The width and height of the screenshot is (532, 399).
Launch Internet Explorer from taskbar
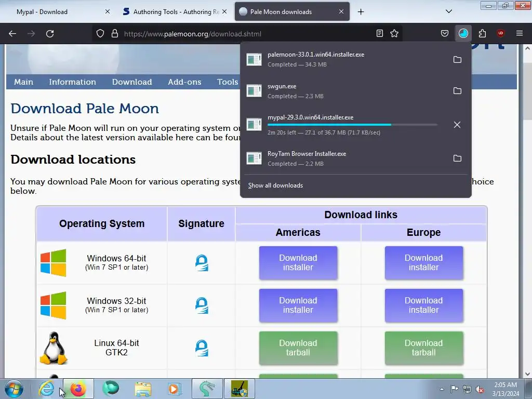click(x=46, y=389)
